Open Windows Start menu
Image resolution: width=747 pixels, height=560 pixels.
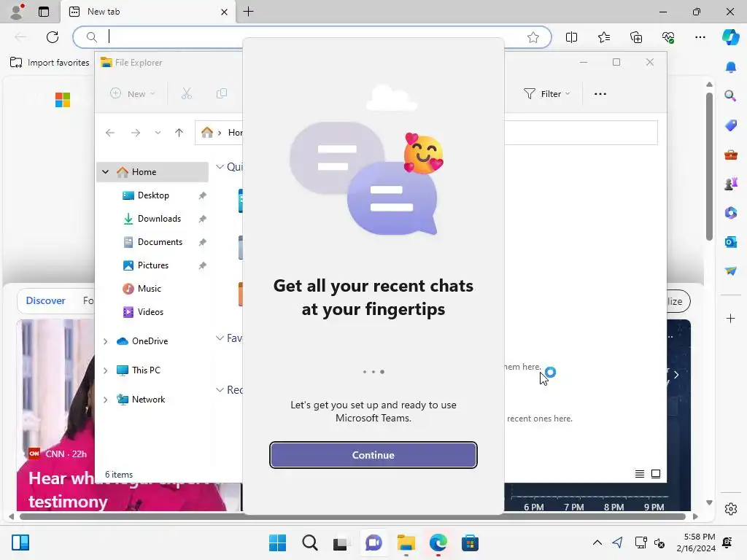277,542
